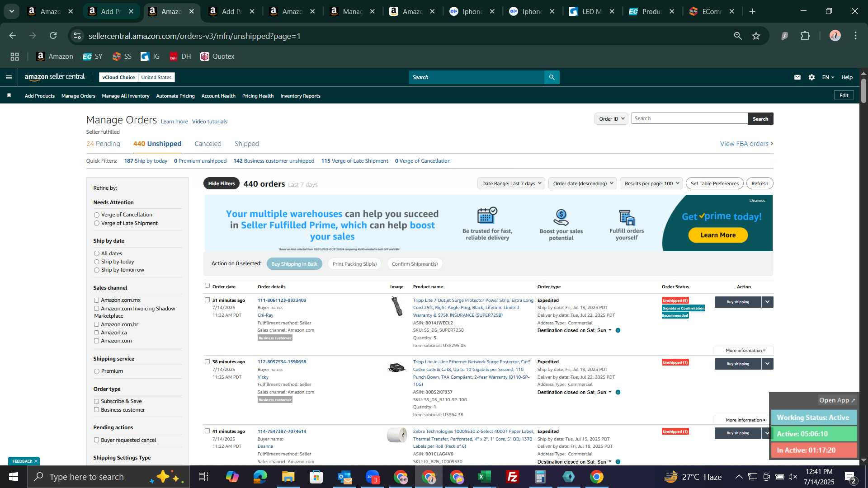Open the Seller Central hamburger menu

click(x=9, y=77)
